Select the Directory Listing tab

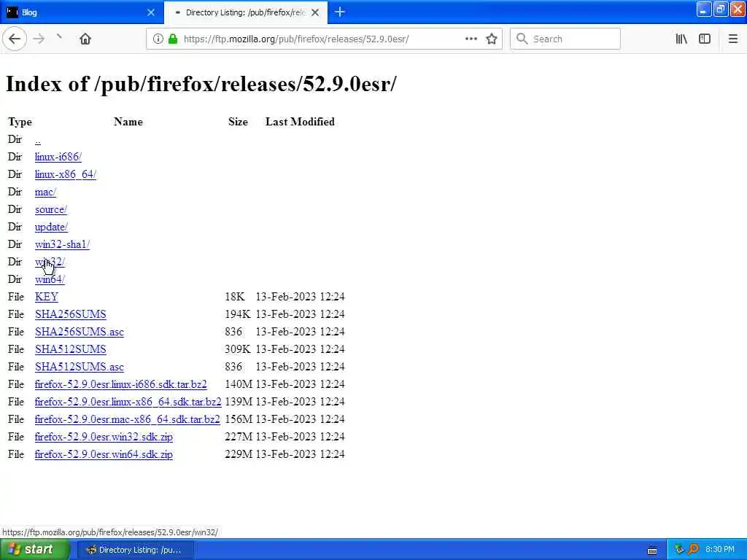(245, 12)
